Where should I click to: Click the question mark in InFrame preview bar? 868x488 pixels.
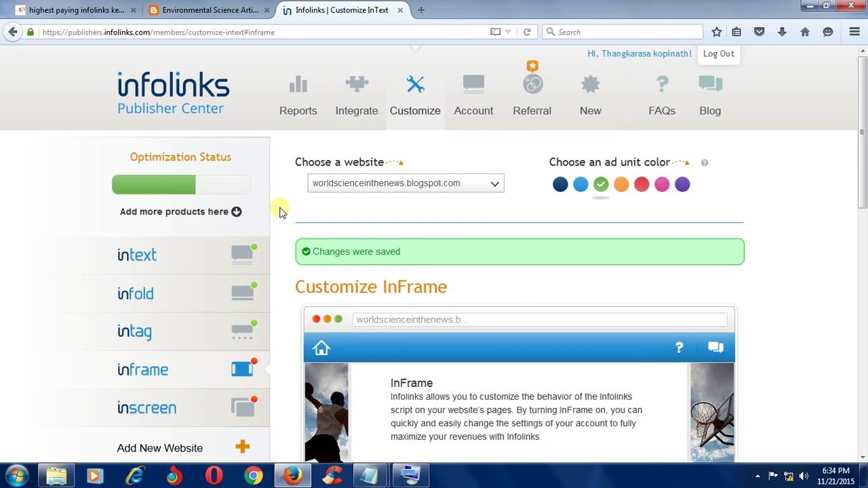click(x=679, y=348)
